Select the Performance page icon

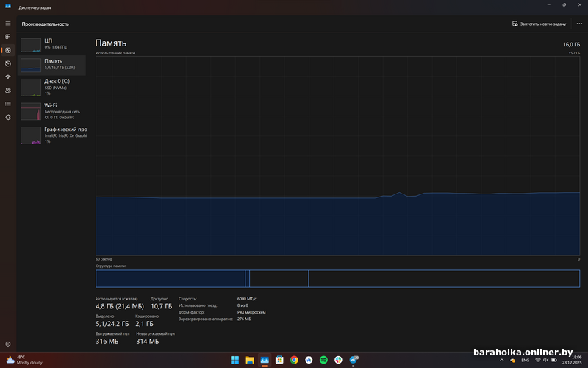pyautogui.click(x=8, y=50)
